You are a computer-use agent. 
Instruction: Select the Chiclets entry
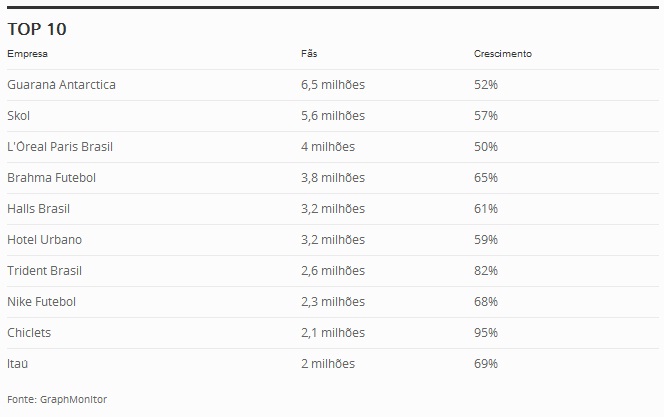pos(29,332)
